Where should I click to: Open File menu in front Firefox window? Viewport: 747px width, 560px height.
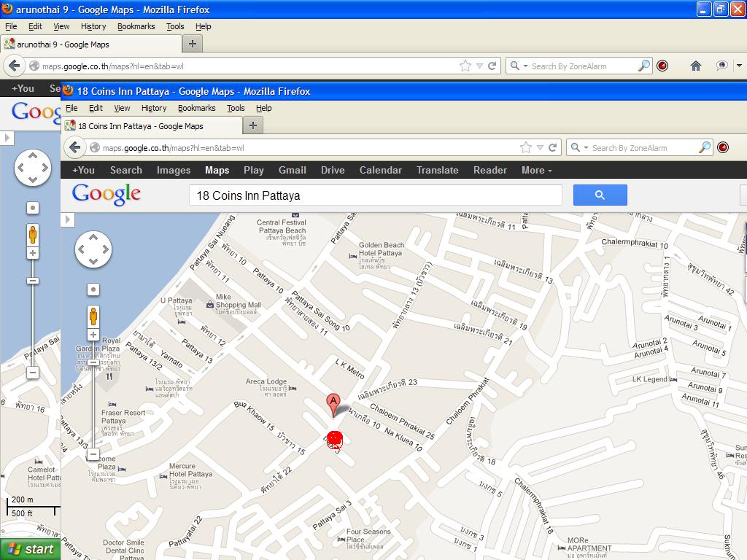(x=71, y=108)
